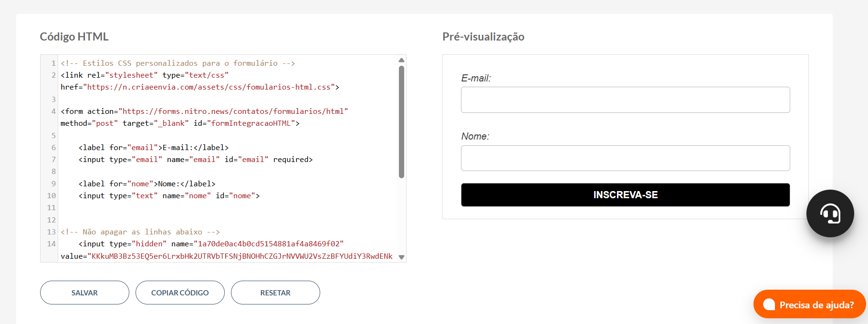Click the 'Código HTML' heading
868x324 pixels.
tap(74, 37)
